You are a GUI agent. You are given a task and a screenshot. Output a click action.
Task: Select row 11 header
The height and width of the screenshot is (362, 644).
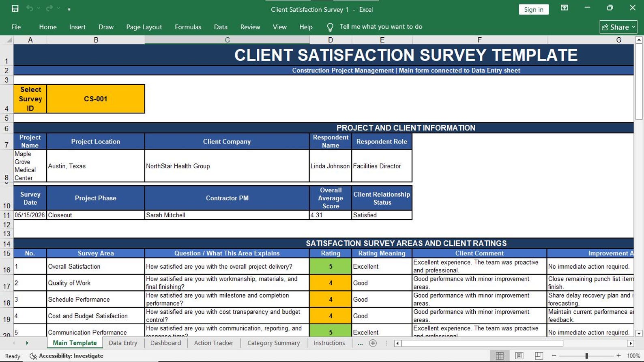pyautogui.click(x=6, y=215)
